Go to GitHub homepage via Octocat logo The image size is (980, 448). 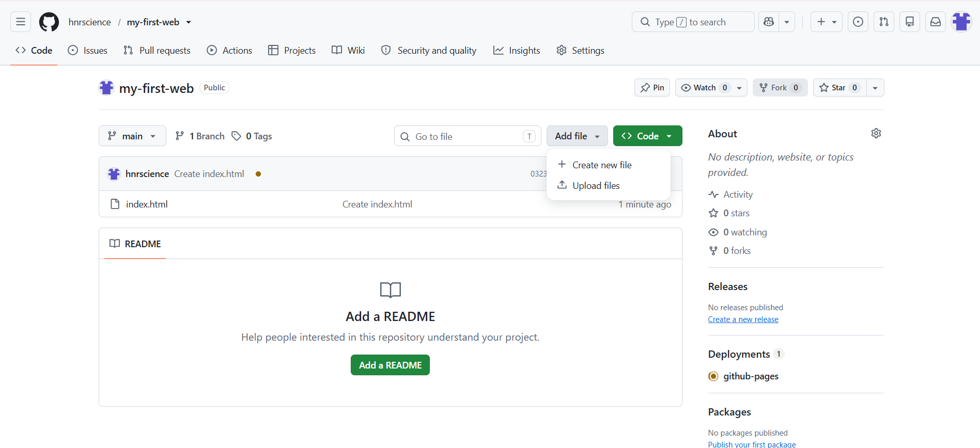(x=49, y=22)
